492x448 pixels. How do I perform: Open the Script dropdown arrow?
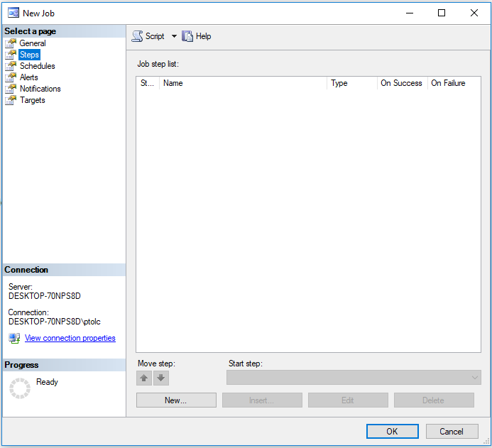(174, 36)
